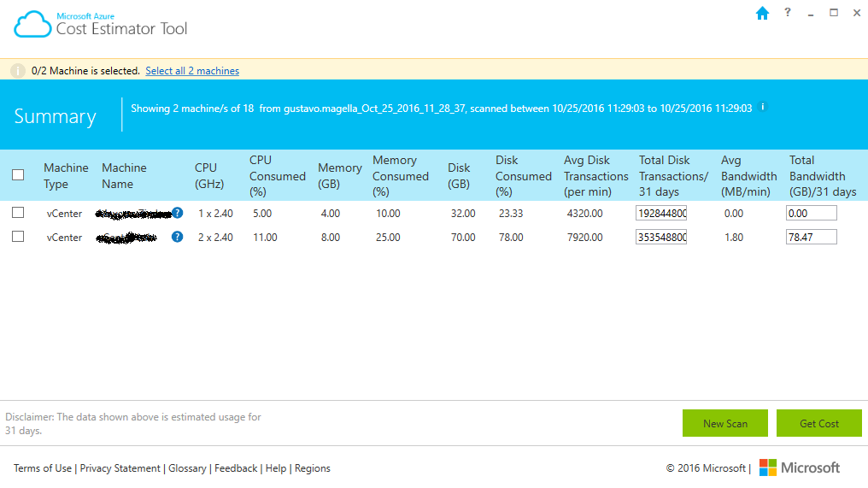This screenshot has width=868, height=488.
Task: Click the CPU (GHz) column header
Action: (x=209, y=175)
